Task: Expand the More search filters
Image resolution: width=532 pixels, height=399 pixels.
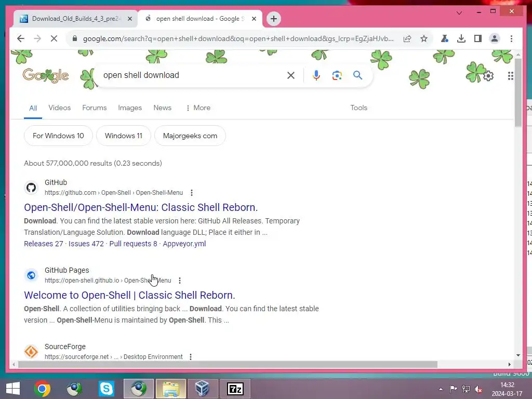Action: tap(198, 108)
